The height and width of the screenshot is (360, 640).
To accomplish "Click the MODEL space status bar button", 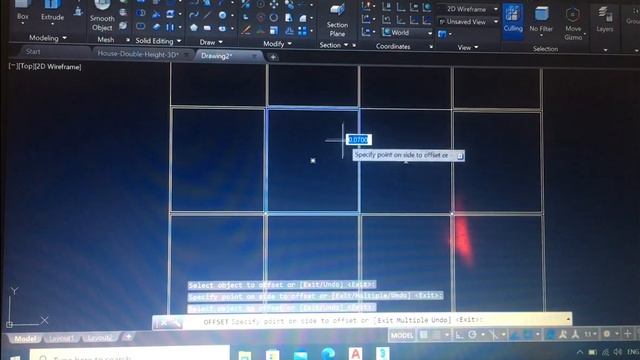I will point(402,336).
